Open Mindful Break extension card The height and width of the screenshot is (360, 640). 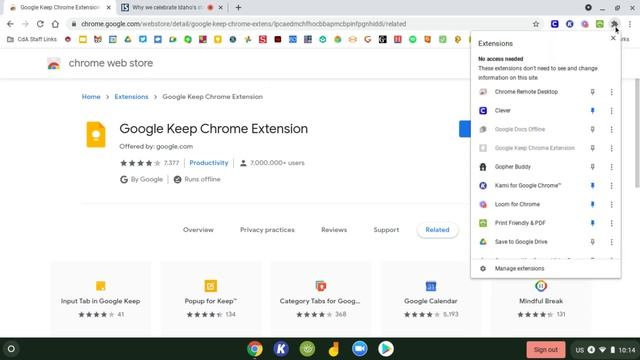pos(541,300)
